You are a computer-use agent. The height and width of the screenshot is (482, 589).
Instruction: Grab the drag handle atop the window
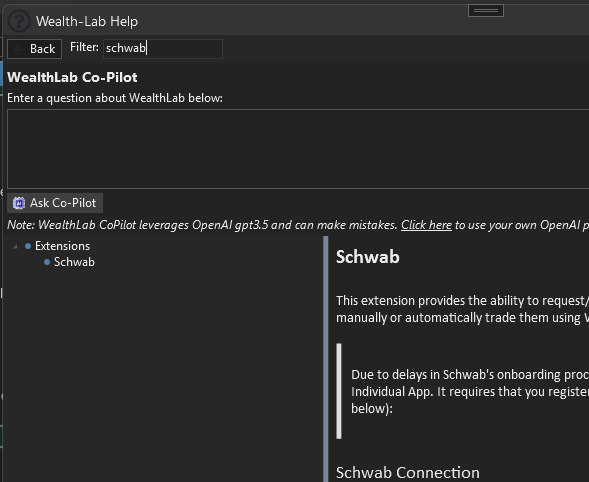486,11
